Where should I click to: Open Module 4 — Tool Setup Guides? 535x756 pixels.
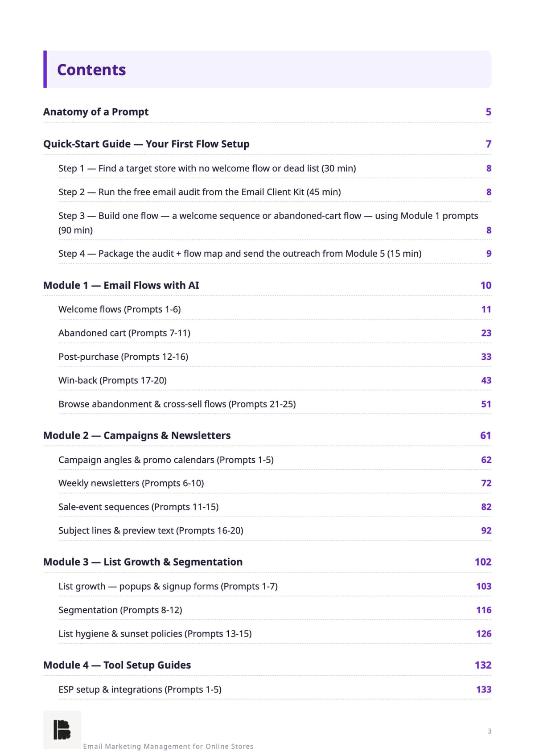[x=267, y=665]
